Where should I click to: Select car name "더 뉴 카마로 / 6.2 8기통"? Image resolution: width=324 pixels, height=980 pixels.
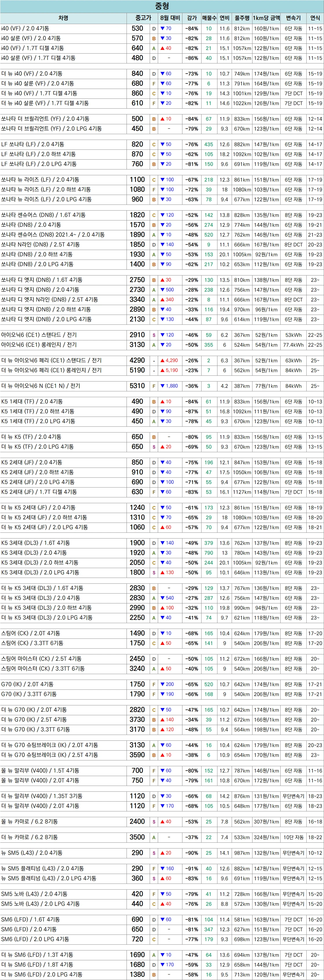click(30, 837)
